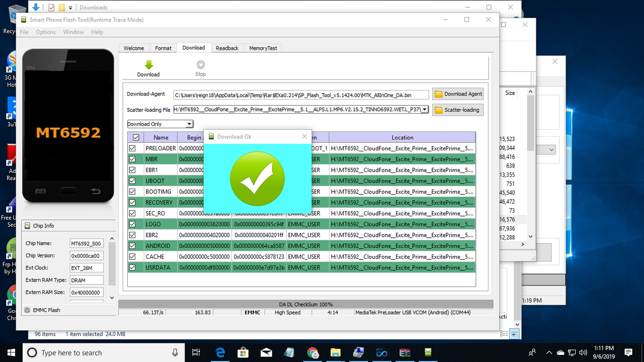Open the notification center icon
This screenshot has height=362, width=644.
point(628,352)
